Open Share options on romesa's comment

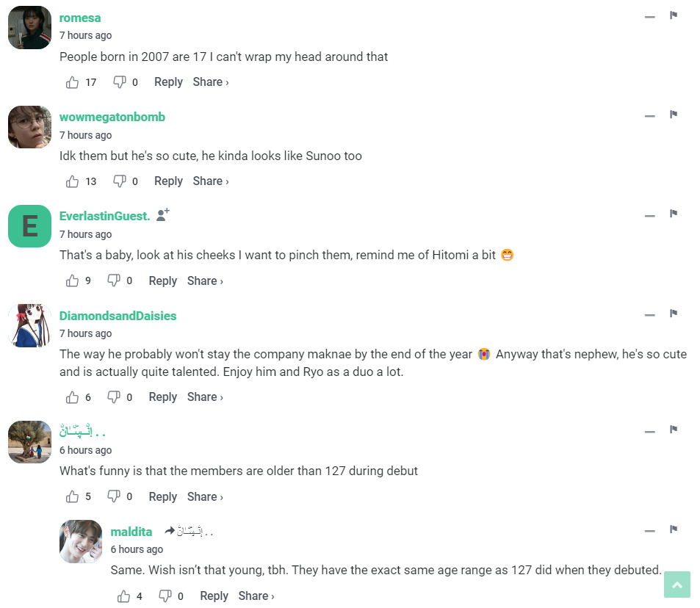210,82
